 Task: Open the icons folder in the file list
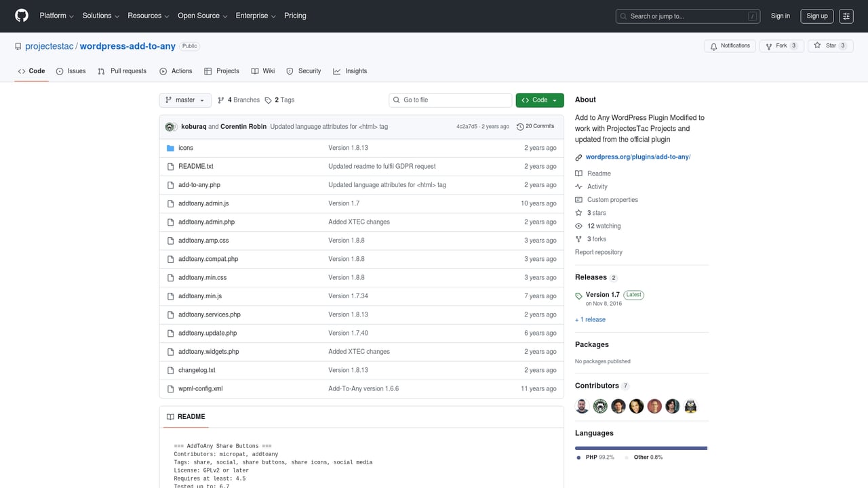point(185,148)
